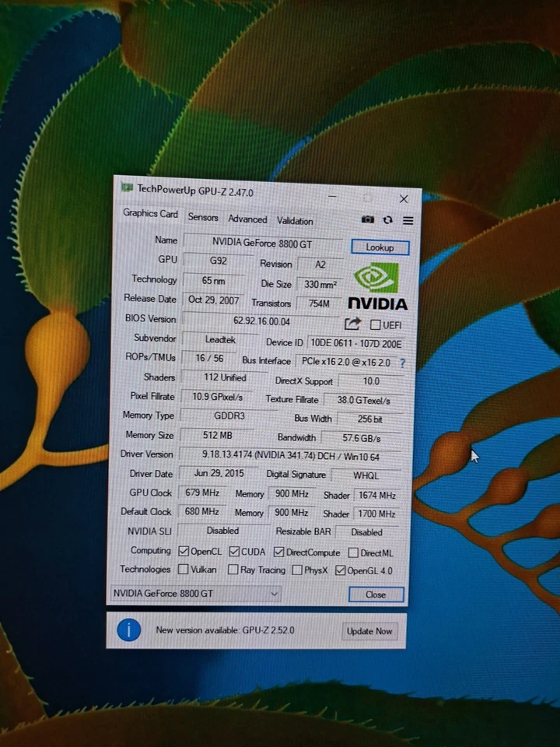
Task: Click the BIOS export share icon
Action: [x=352, y=324]
